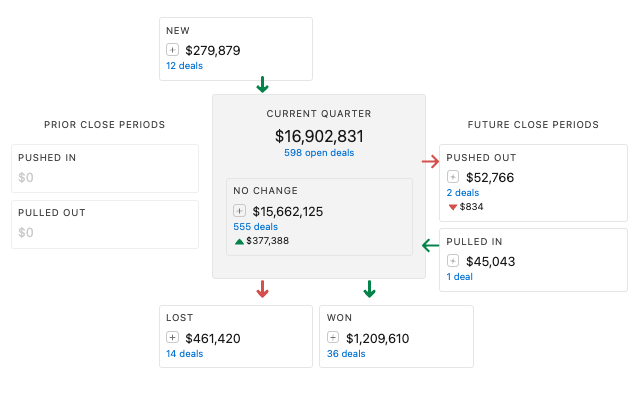
Task: Expand the NEW deals plus icon
Action: pyautogui.click(x=172, y=50)
